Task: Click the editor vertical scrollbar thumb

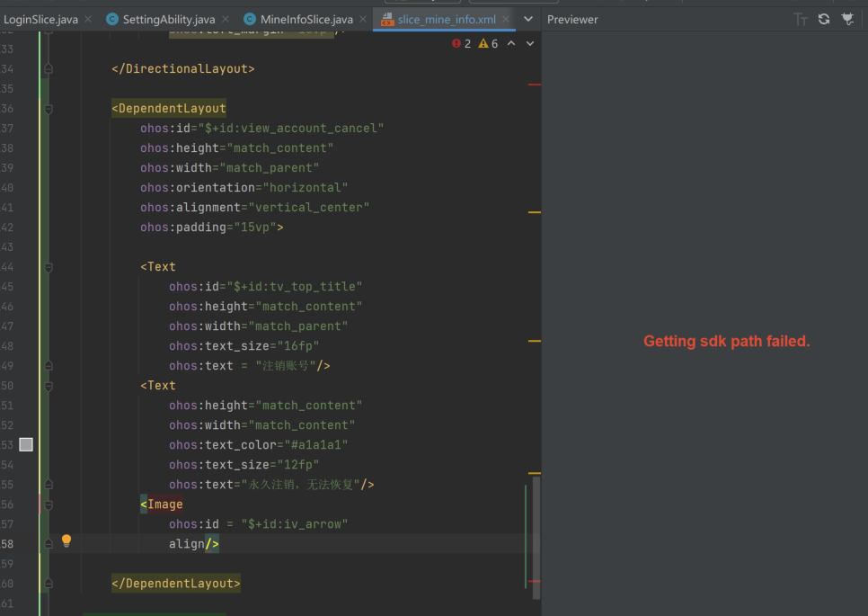Action: 536,538
